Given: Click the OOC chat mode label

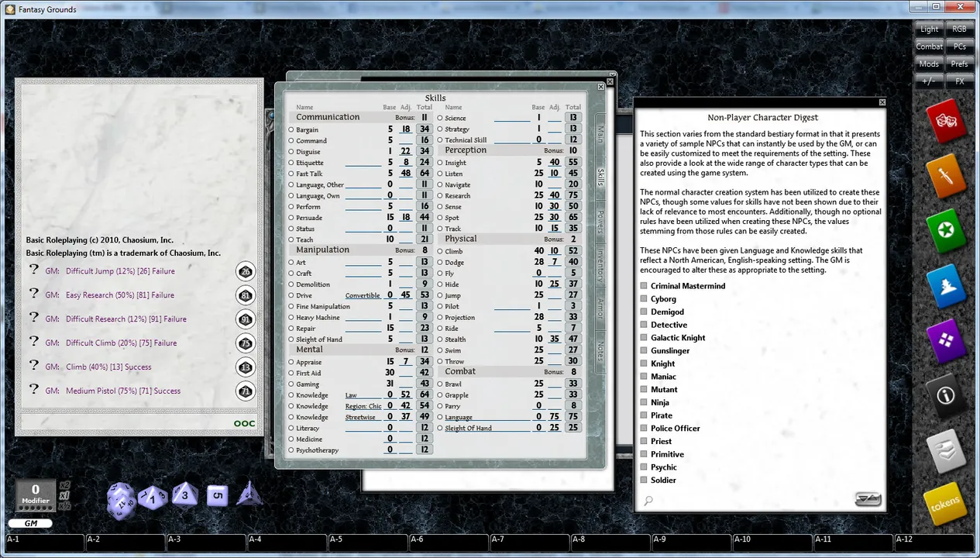Looking at the screenshot, I should click(x=244, y=423).
